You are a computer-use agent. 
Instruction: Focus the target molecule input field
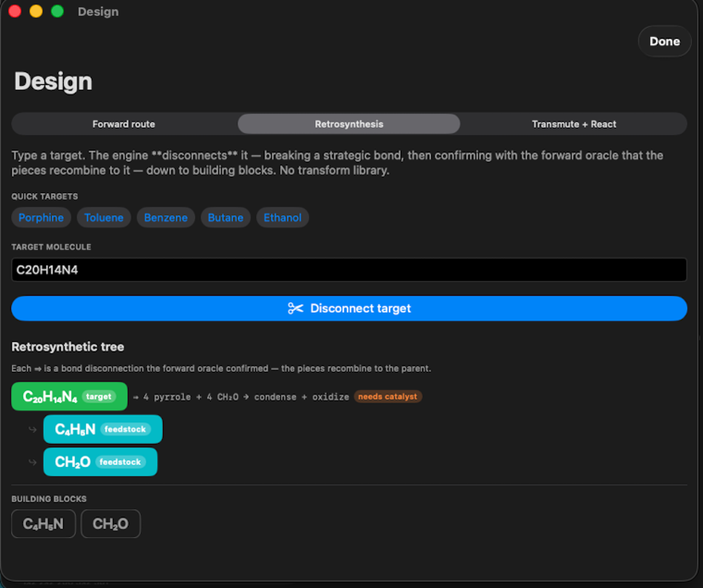(349, 270)
